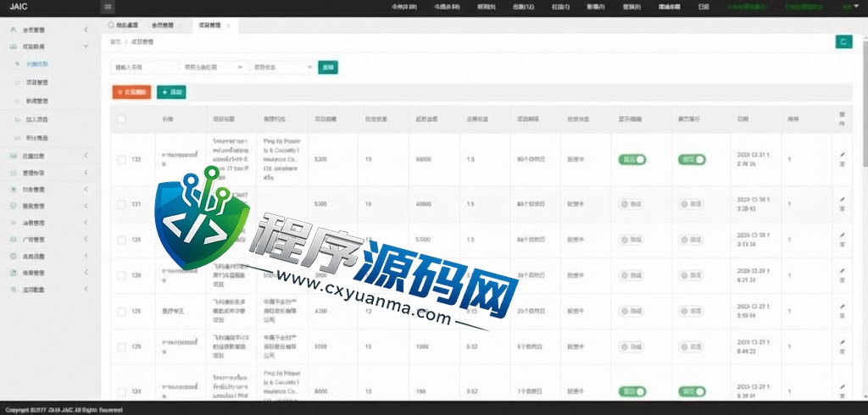This screenshot has height=415, width=868.
Task: Click the orange batch delete button
Action: 131,92
